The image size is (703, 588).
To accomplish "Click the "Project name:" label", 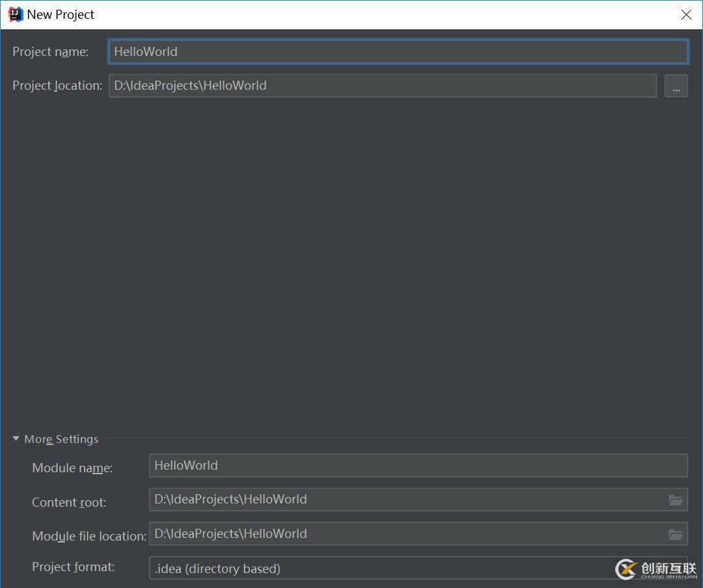I will [50, 52].
